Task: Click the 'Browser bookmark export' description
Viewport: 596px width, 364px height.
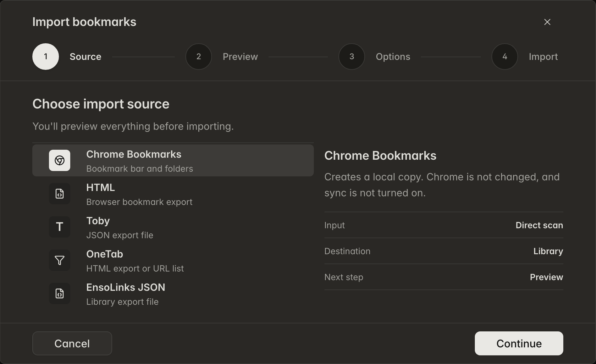Action: coord(139,202)
